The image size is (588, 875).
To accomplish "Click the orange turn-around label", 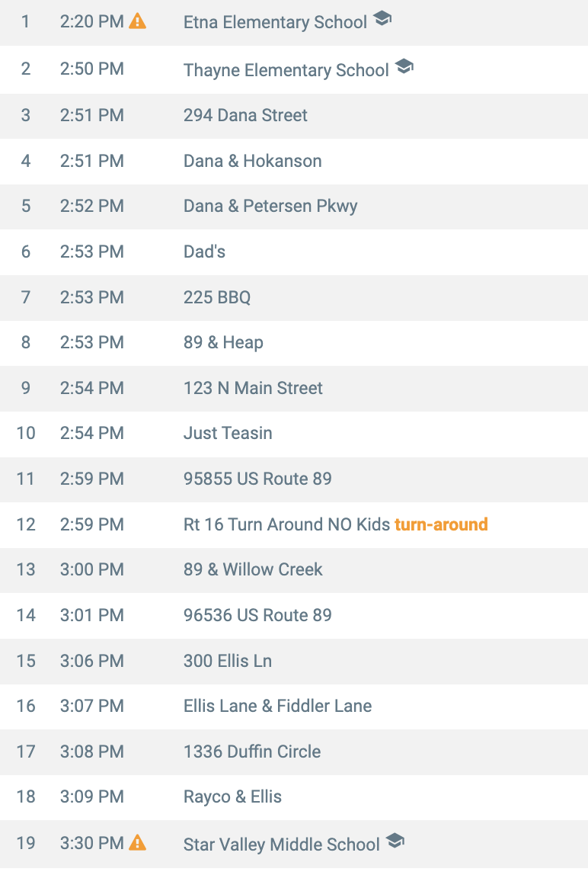I will (x=441, y=524).
